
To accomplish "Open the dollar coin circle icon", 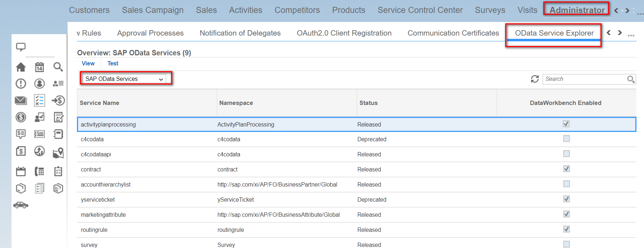I will [21, 117].
